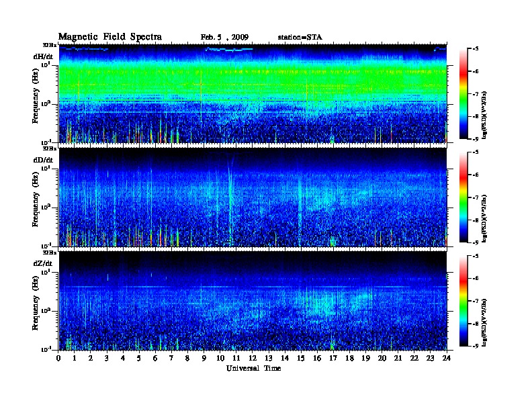Click the "-5" tick on the dH/dt color bar

tap(476, 49)
